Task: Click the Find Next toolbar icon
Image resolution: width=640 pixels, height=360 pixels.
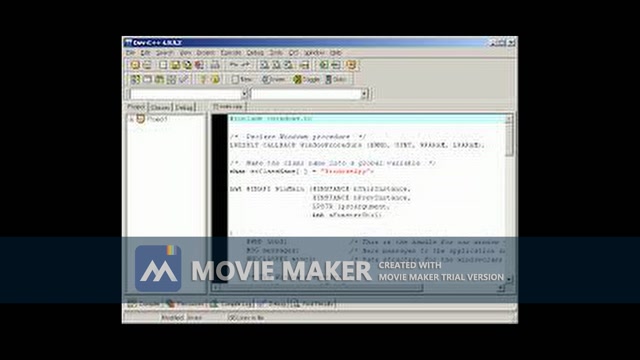Action: [x=288, y=65]
